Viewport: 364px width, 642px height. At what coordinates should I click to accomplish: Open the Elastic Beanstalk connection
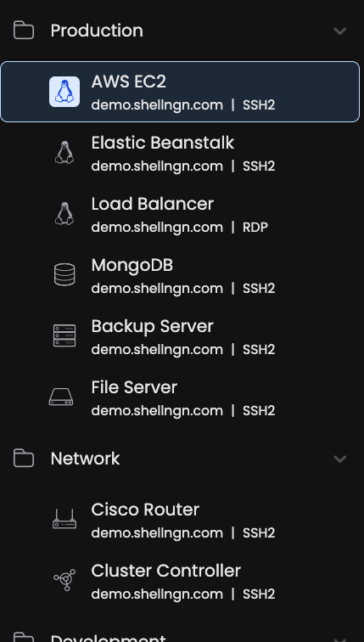tap(180, 153)
